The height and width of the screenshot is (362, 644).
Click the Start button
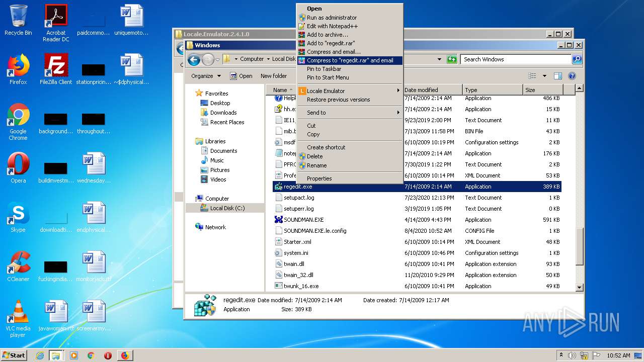click(14, 355)
